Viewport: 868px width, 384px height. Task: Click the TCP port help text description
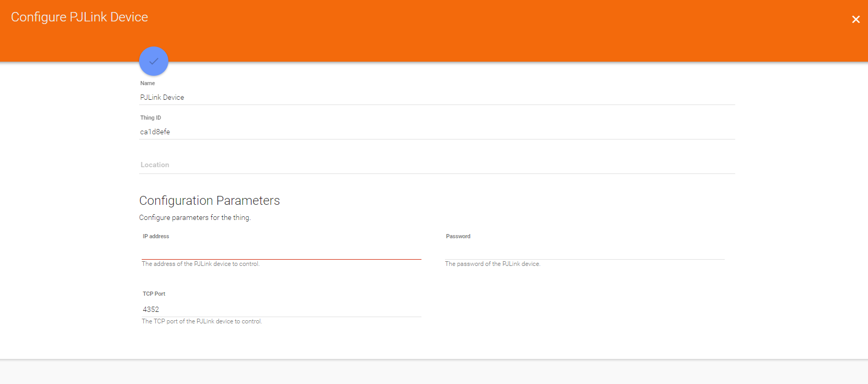coord(202,321)
